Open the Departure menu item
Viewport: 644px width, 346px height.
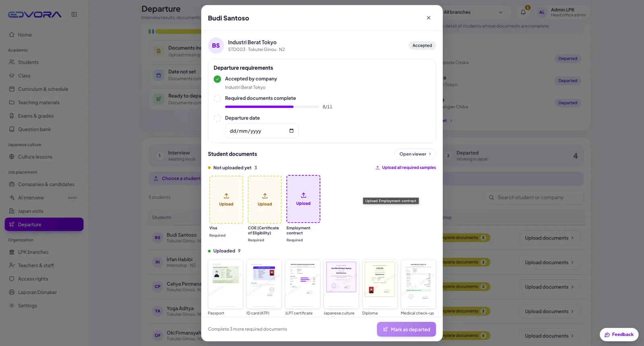coord(44,224)
